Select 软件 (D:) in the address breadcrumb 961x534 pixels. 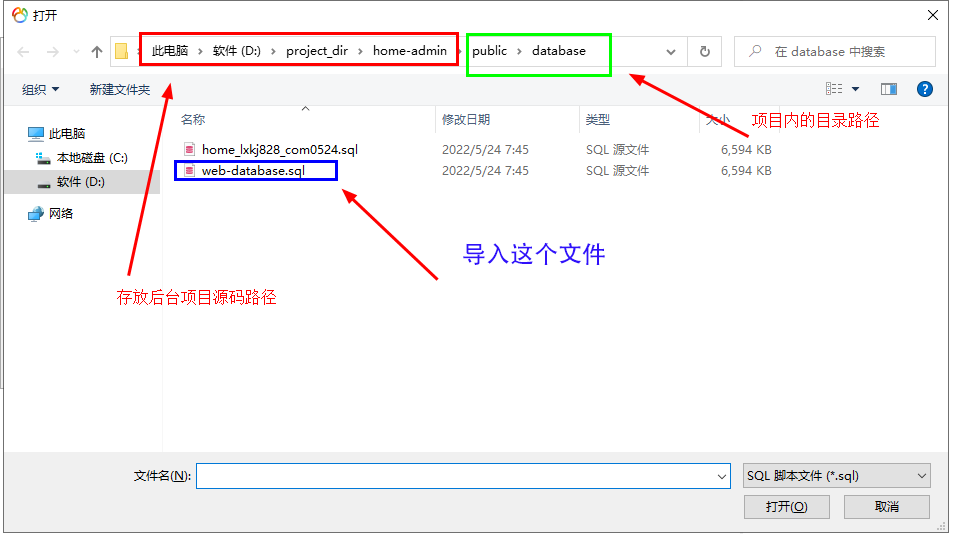coord(237,51)
